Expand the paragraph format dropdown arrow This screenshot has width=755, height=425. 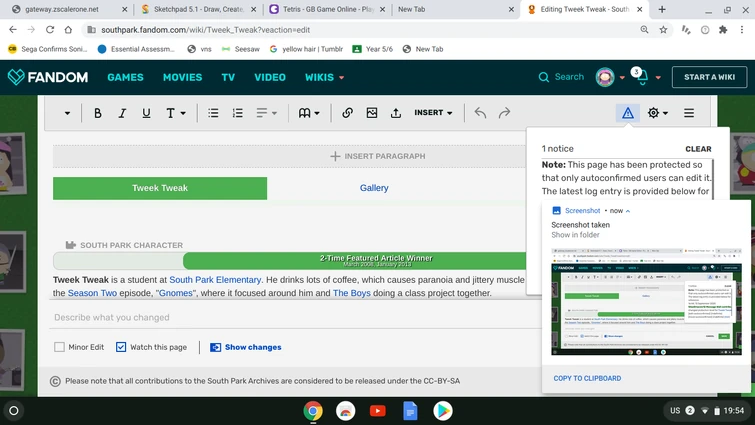click(x=67, y=113)
